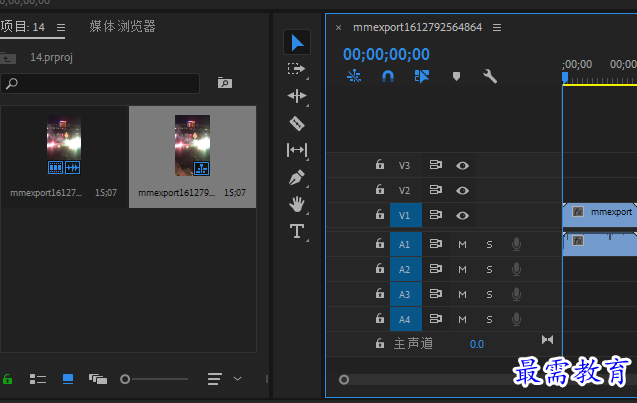Toggle sync lock on A3 track
The height and width of the screenshot is (403, 637).
436,294
